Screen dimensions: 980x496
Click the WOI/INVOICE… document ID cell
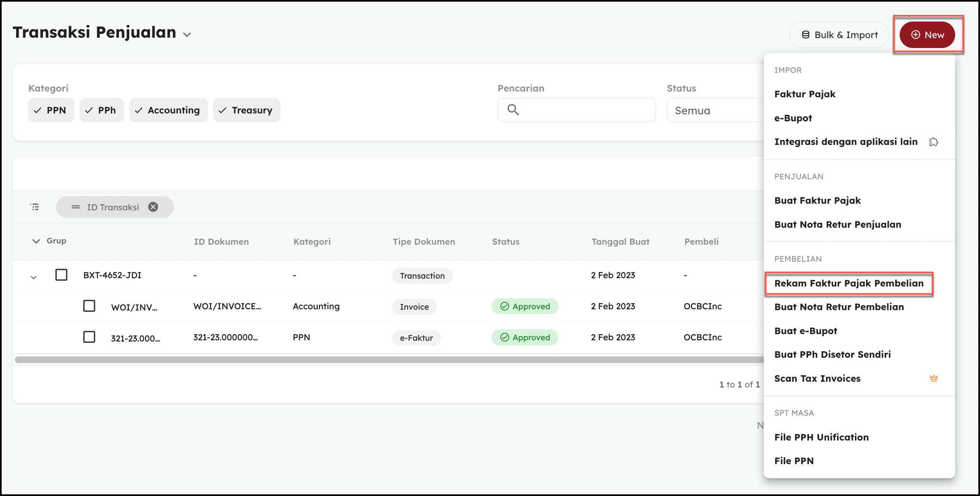click(x=227, y=306)
